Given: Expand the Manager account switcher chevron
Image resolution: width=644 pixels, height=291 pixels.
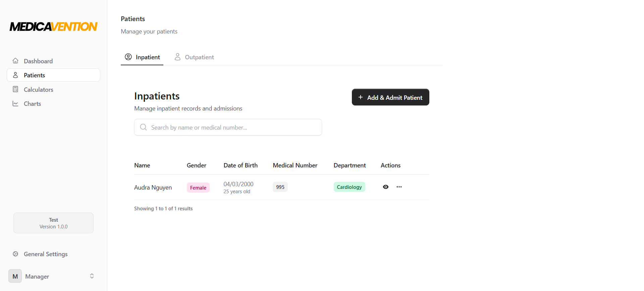Looking at the screenshot, I should click(x=92, y=276).
